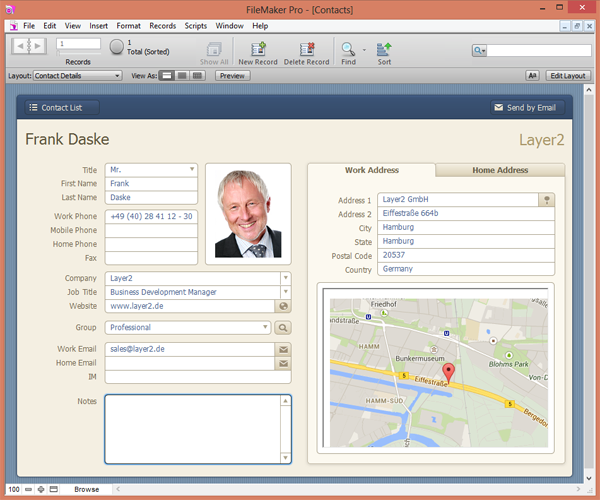The width and height of the screenshot is (600, 500).
Task: Click the search icon beside Group field
Action: [283, 327]
